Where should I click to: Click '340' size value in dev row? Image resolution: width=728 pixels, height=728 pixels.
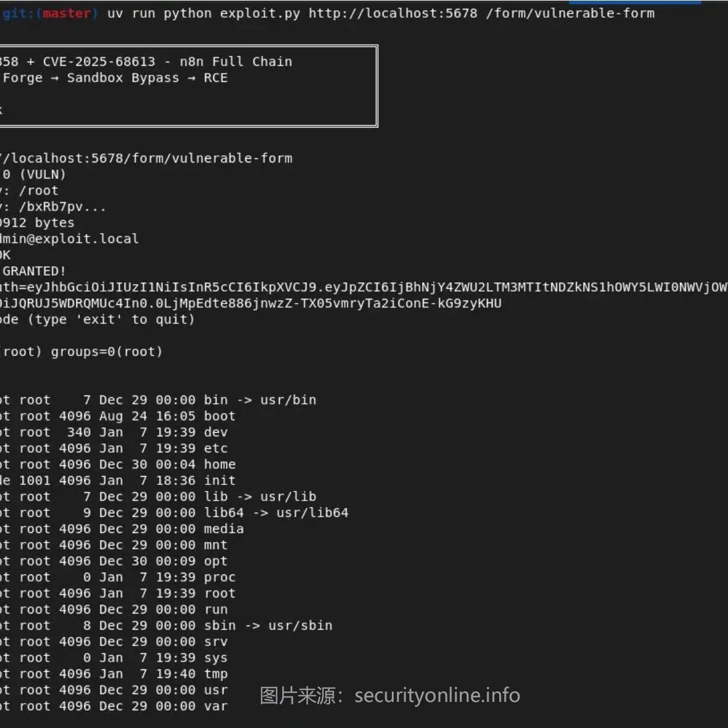(x=79, y=432)
